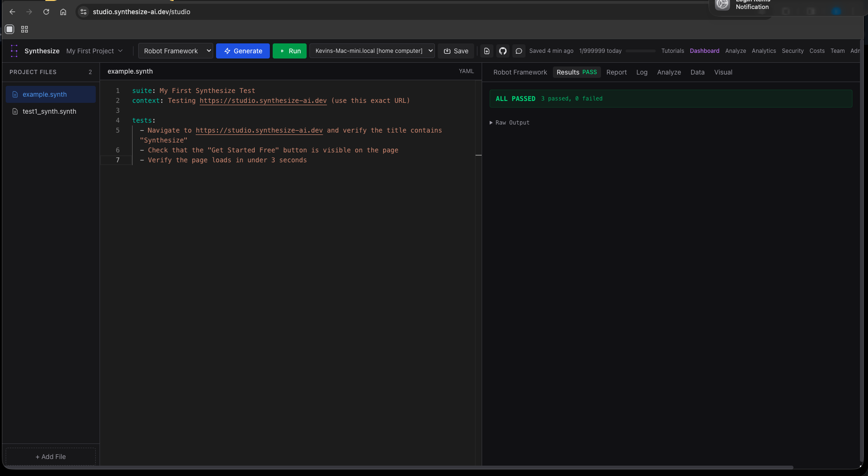868x476 pixels.
Task: Select the test1_synth.synth file
Action: coord(49,111)
